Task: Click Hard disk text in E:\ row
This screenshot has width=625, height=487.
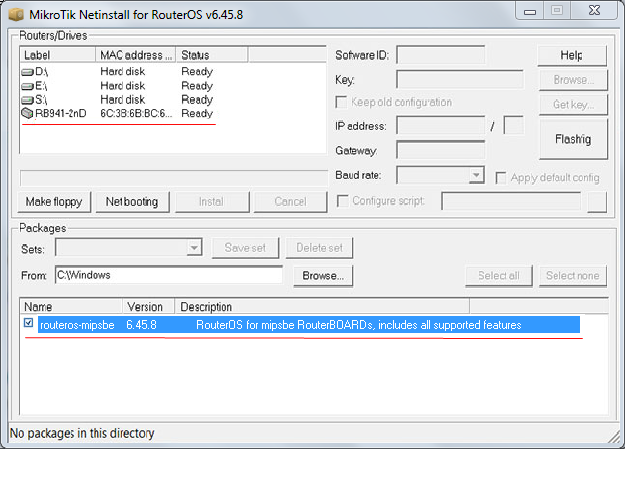Action: 123,86
